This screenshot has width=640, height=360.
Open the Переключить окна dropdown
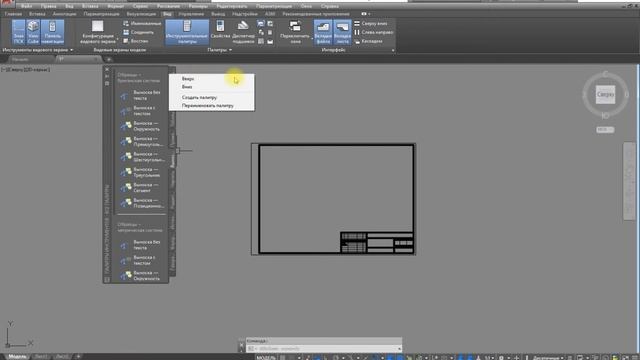[x=295, y=32]
